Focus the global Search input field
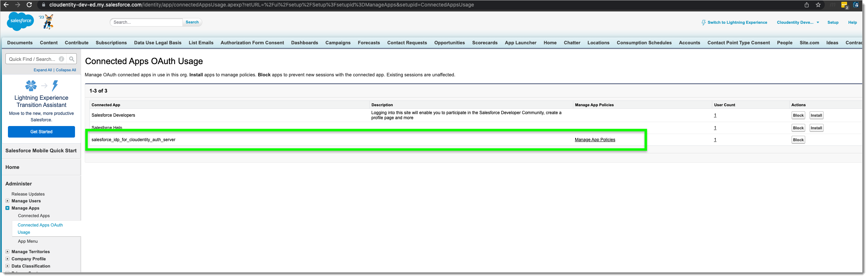The height and width of the screenshot is (278, 868). click(146, 22)
